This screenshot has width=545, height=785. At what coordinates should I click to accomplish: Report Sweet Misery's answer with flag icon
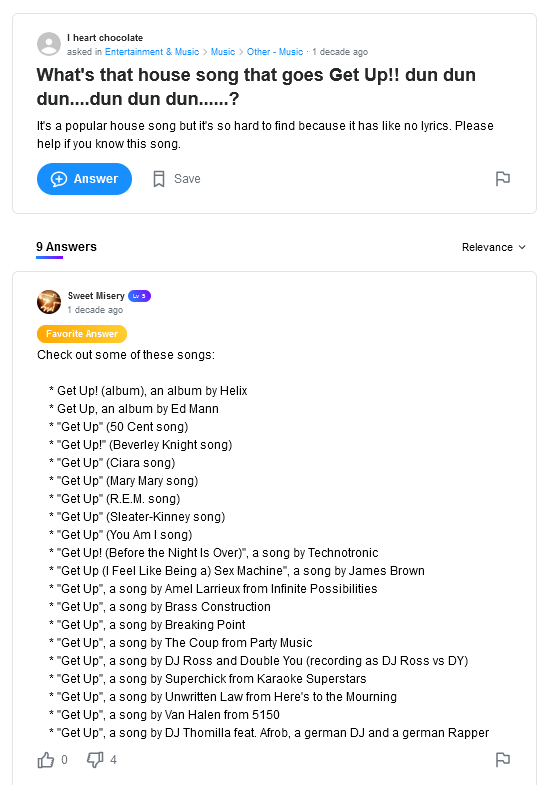[502, 759]
